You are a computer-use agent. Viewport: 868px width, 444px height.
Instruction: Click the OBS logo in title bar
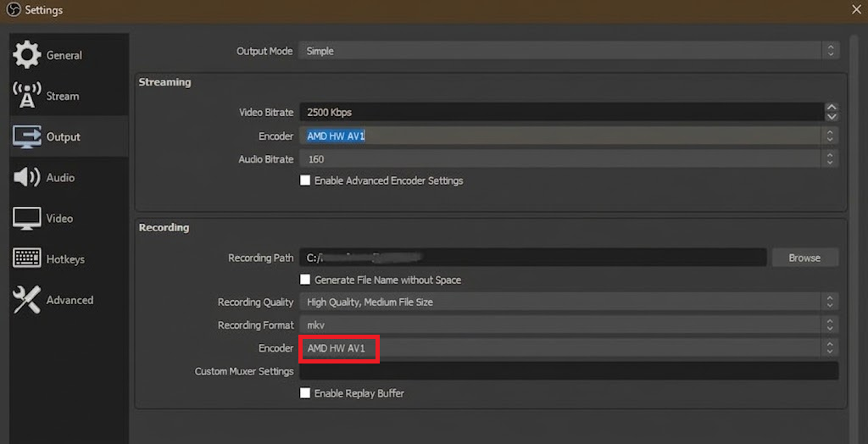point(15,10)
